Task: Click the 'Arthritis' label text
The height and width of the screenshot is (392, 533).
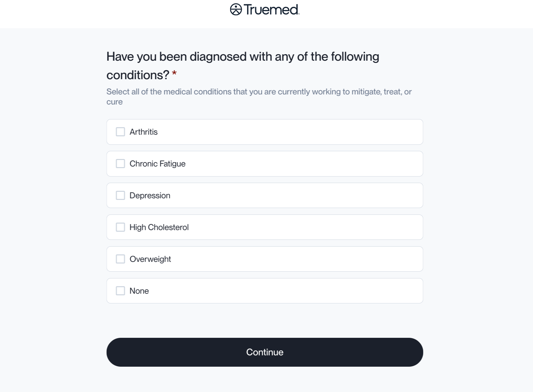Action: 143,132
